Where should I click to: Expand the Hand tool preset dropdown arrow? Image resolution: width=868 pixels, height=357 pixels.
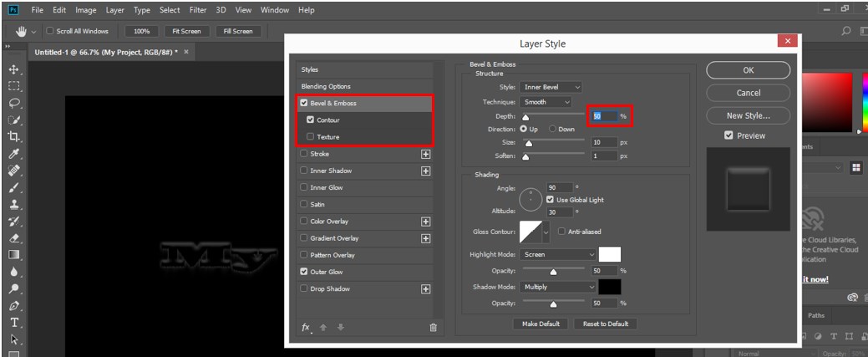(34, 32)
